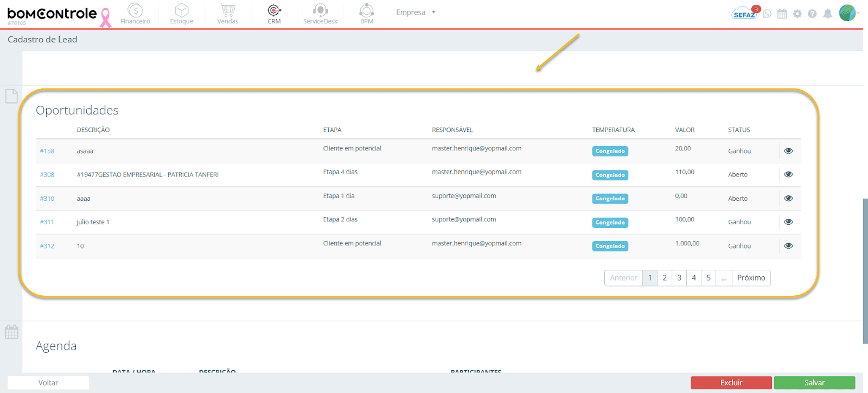Click the Agenda calendar icon in sidebar
Screen dimensions: 868x393
11,332
